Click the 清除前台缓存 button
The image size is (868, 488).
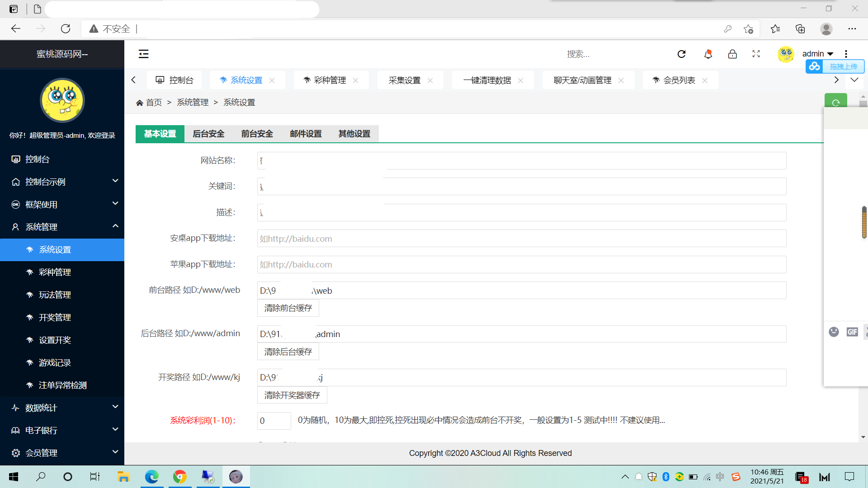point(288,308)
